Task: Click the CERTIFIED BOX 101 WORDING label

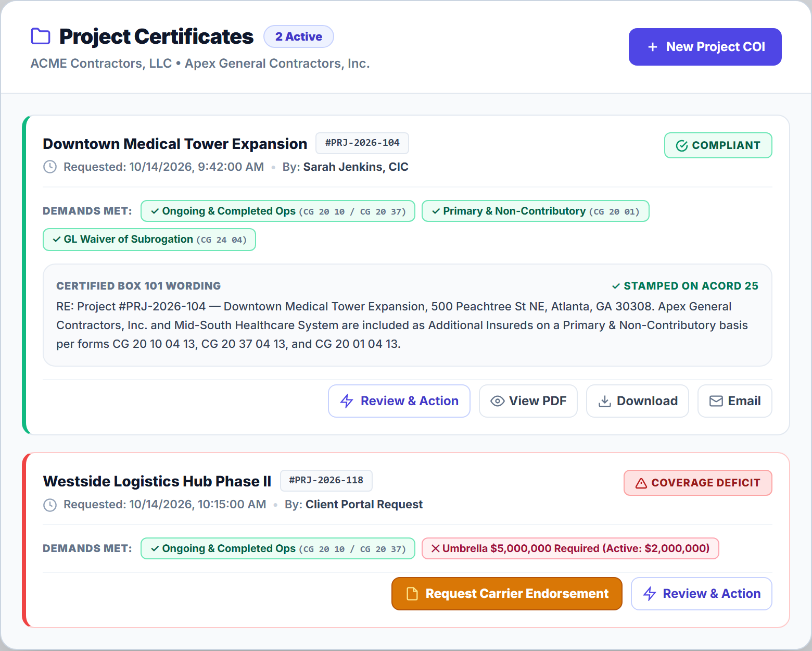Action: tap(138, 286)
